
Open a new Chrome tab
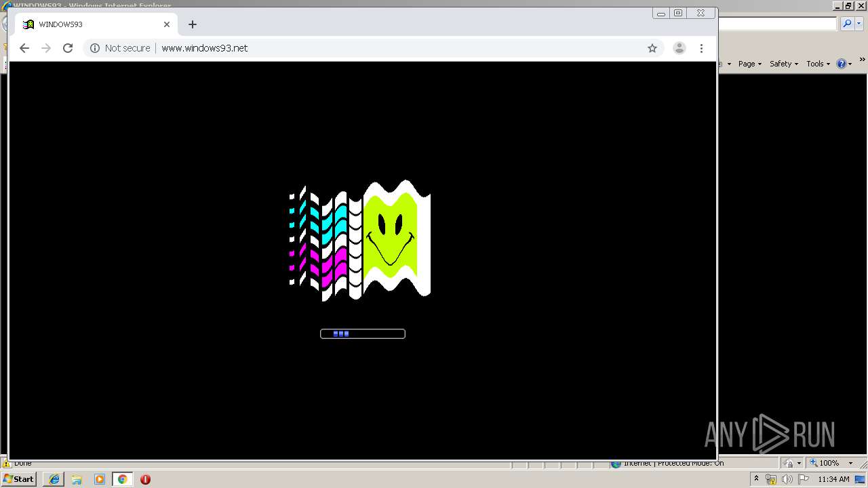click(193, 24)
